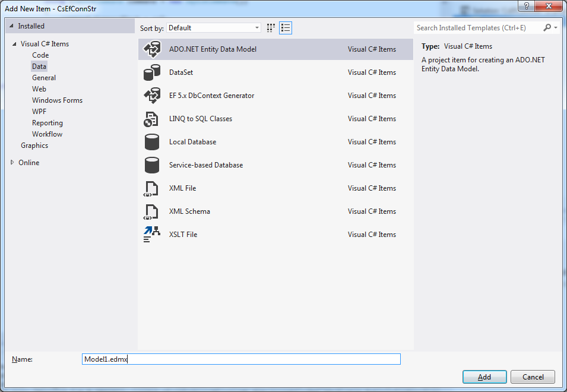The width and height of the screenshot is (567, 392).
Task: Choose the Local Database cylinder icon
Action: (x=152, y=142)
